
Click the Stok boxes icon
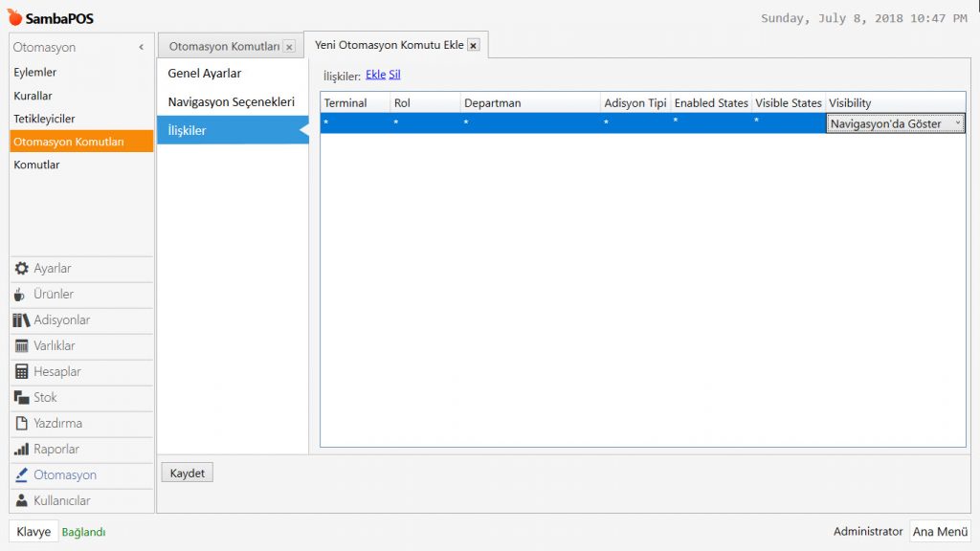pyautogui.click(x=21, y=398)
